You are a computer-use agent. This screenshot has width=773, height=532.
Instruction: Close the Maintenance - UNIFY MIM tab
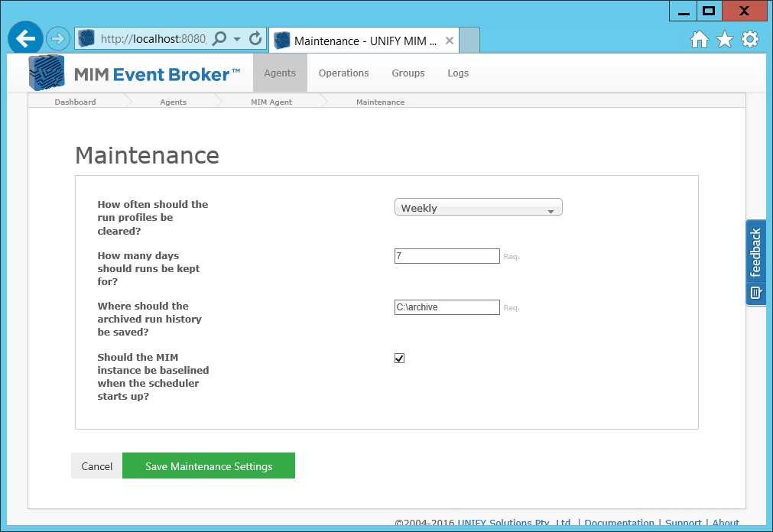pyautogui.click(x=449, y=41)
